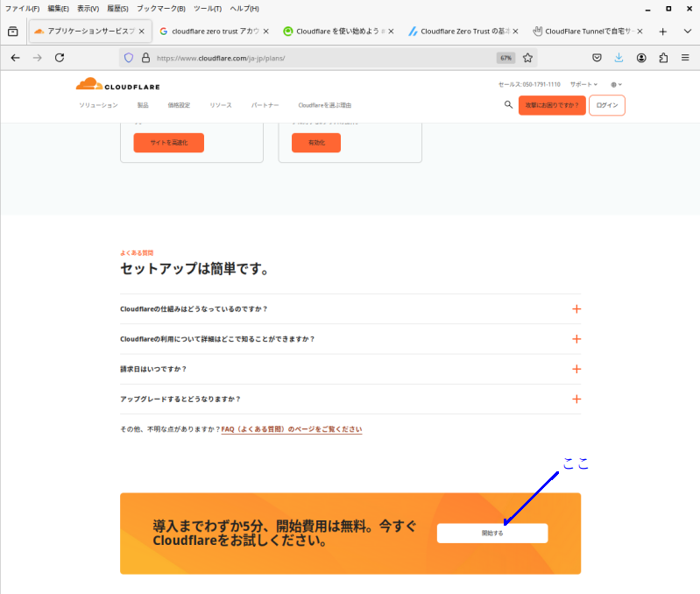Open the ヘルプ(H) menu
700x594 pixels.
tap(244, 9)
